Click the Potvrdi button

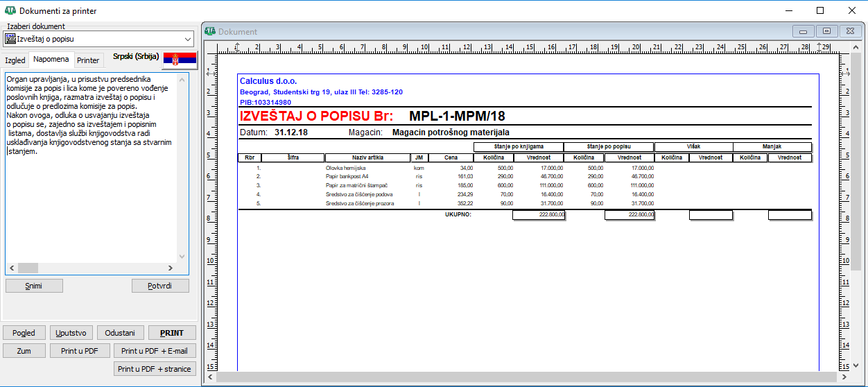pyautogui.click(x=160, y=286)
